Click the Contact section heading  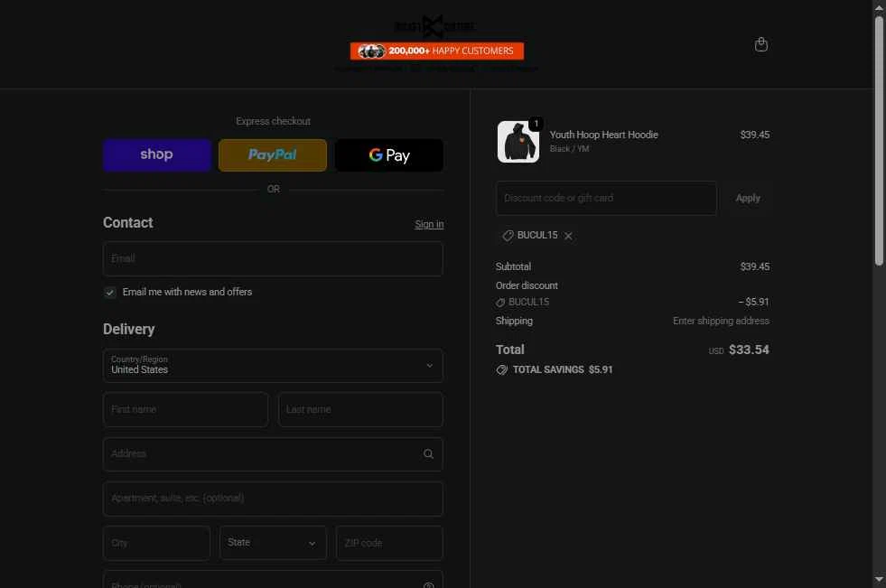point(127,222)
